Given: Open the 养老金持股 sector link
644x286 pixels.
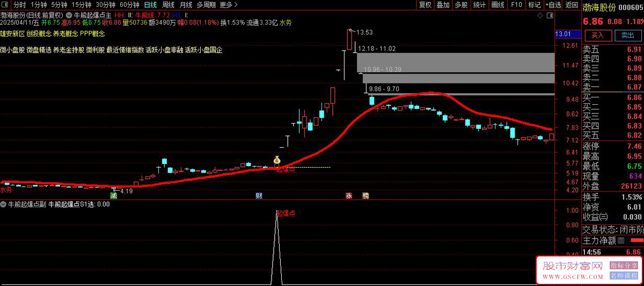Looking at the screenshot, I should pos(69,50).
